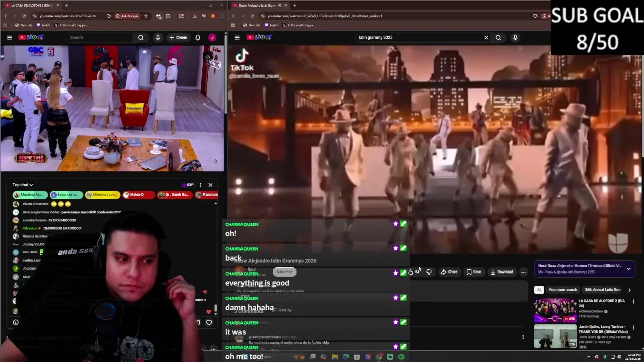Go back in the left browser window
The image size is (644, 362).
6,16
